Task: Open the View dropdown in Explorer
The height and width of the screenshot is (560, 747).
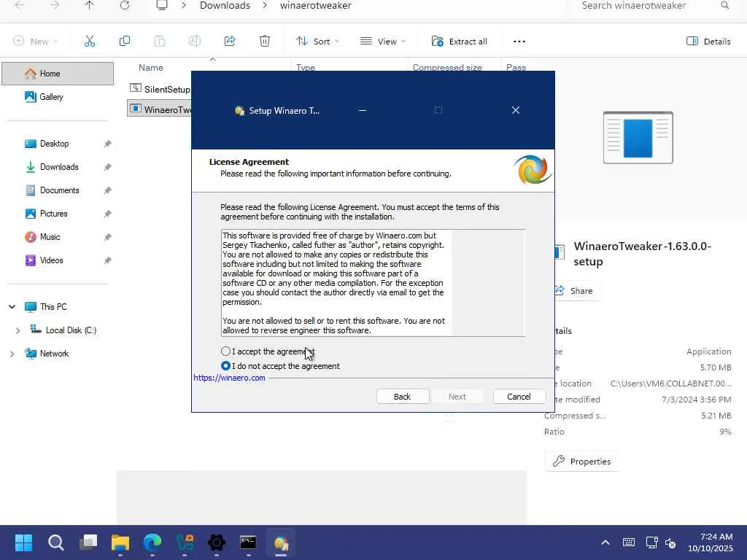Action: pyautogui.click(x=383, y=42)
